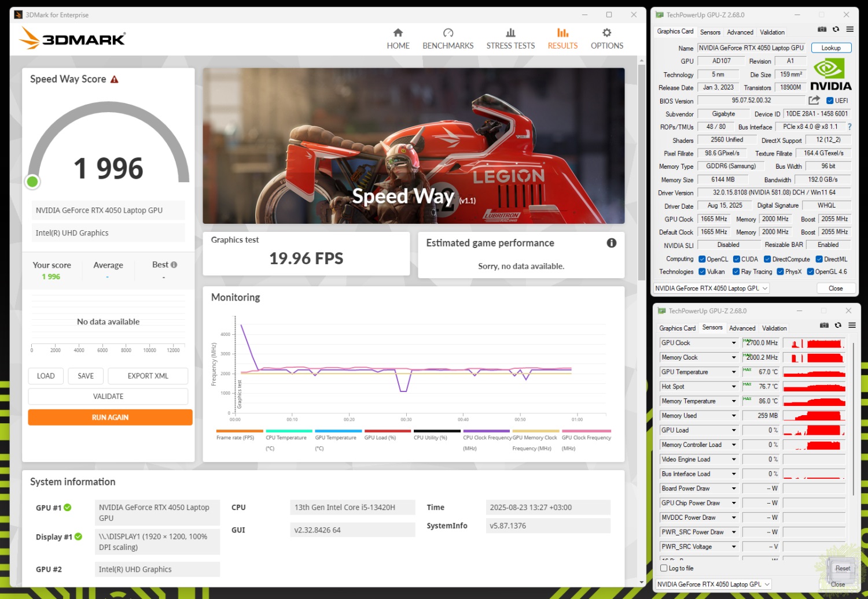Click the LOAD button in 3DMark
The image size is (868, 599).
(x=46, y=376)
